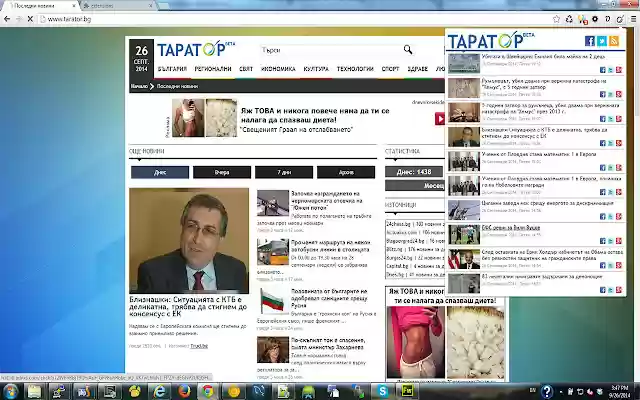Click the page's vertical scrollbar
This screenshot has width=640, height=400.
pos(637,204)
